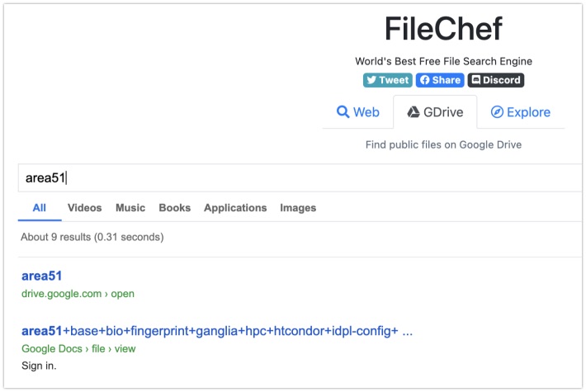Open the Explore tab
Viewport: 586px width, 392px height.
[x=521, y=112]
